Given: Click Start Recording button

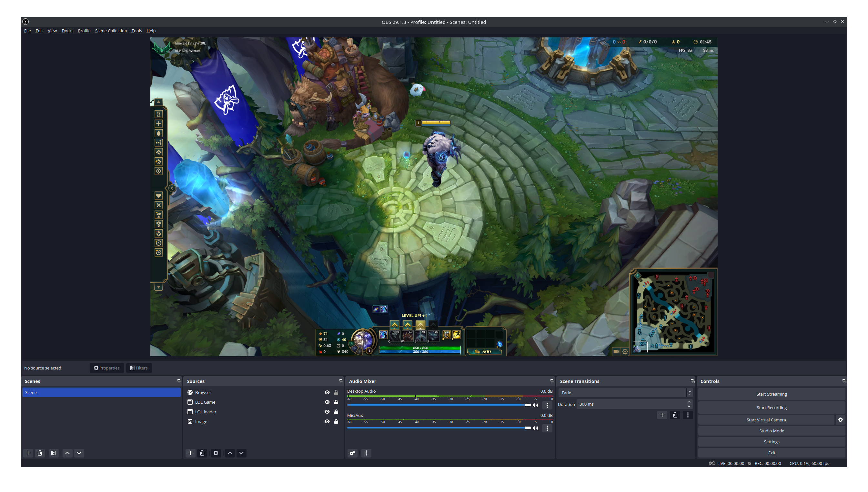Looking at the screenshot, I should tap(771, 408).
